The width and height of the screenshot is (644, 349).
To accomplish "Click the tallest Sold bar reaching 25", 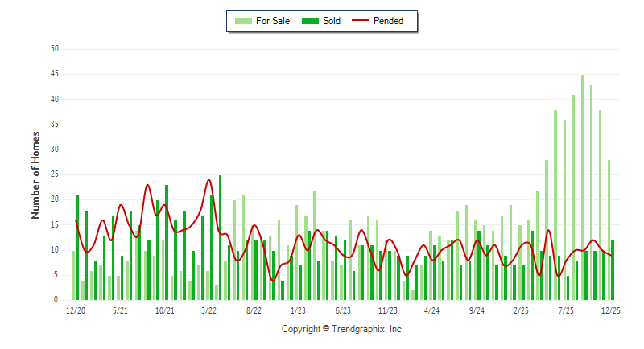I will point(220,237).
